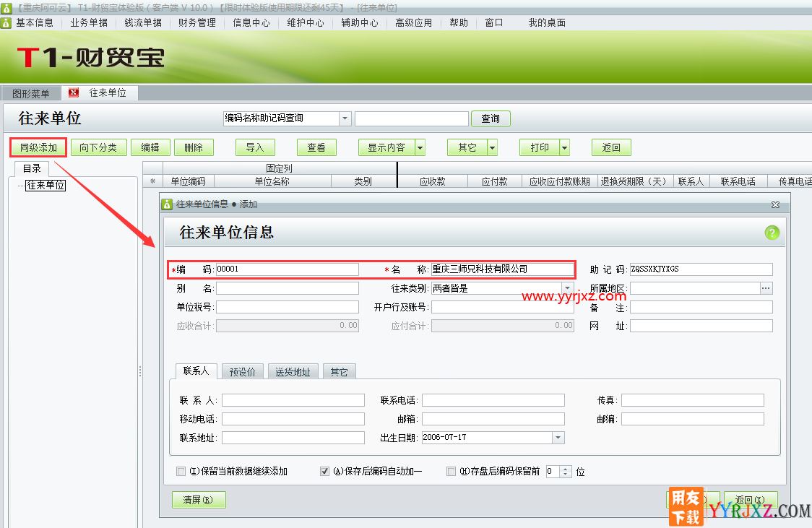Click the 查看 button
The image size is (812, 528).
click(316, 147)
